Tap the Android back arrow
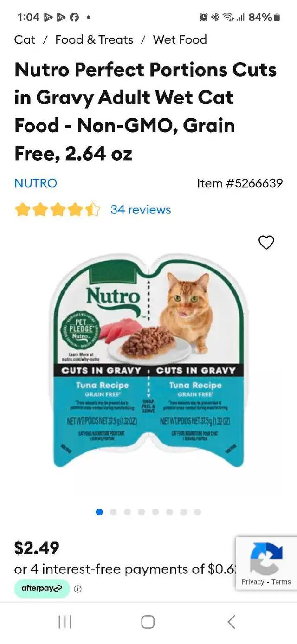The width and height of the screenshot is (297, 644). (231, 622)
